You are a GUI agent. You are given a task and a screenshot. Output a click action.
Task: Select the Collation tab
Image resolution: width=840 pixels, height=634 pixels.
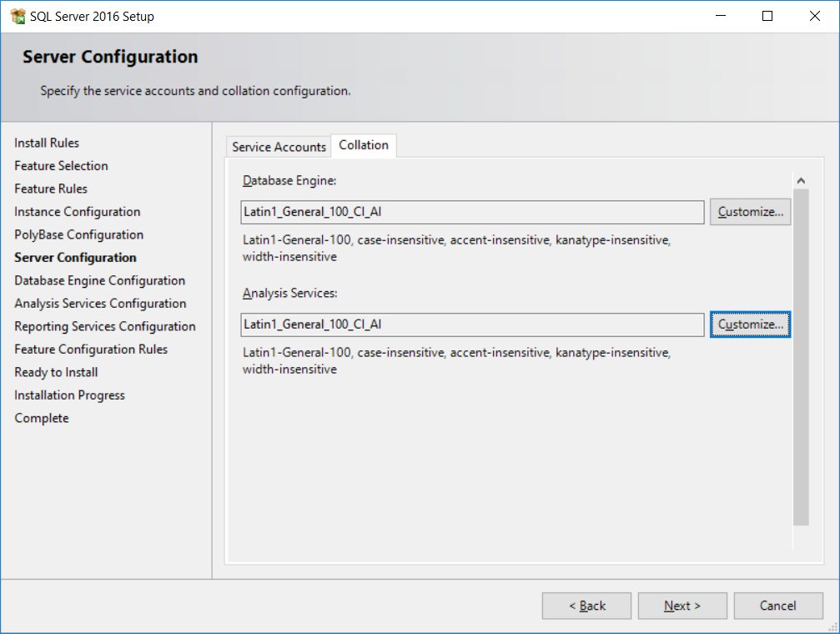click(364, 145)
